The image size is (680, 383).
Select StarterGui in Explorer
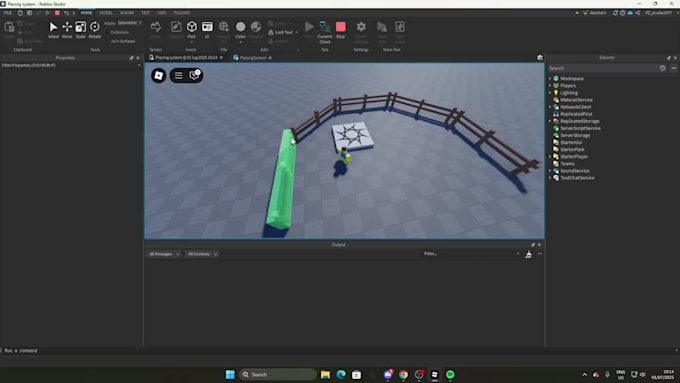click(571, 142)
